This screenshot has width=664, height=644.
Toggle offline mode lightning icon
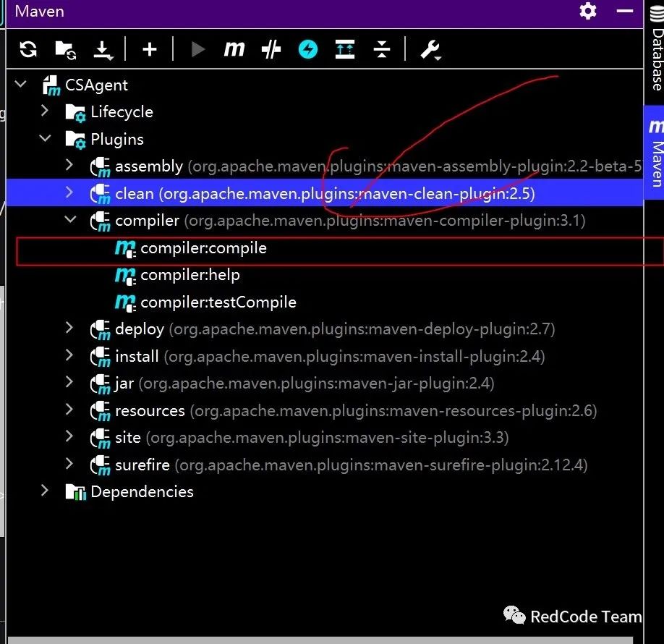coord(308,50)
